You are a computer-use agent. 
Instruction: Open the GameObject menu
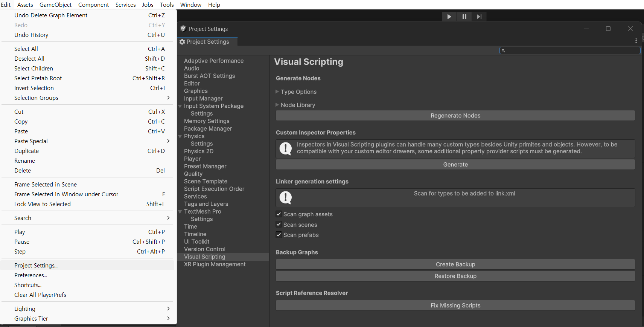[x=55, y=5]
